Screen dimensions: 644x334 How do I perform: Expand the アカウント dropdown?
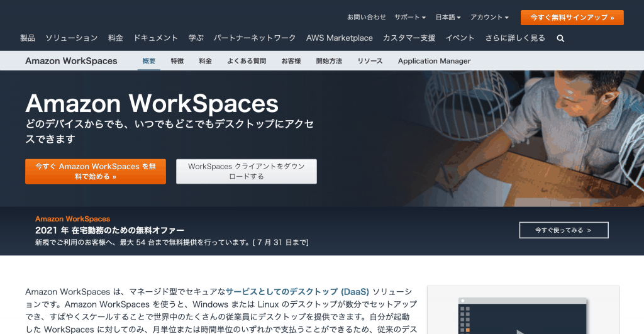489,17
